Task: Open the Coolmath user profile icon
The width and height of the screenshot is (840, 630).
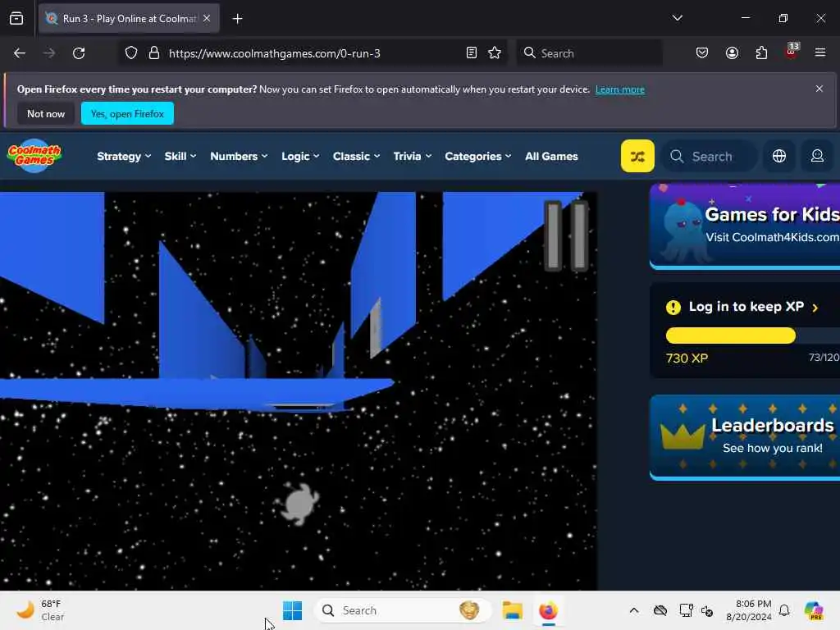Action: [x=817, y=156]
